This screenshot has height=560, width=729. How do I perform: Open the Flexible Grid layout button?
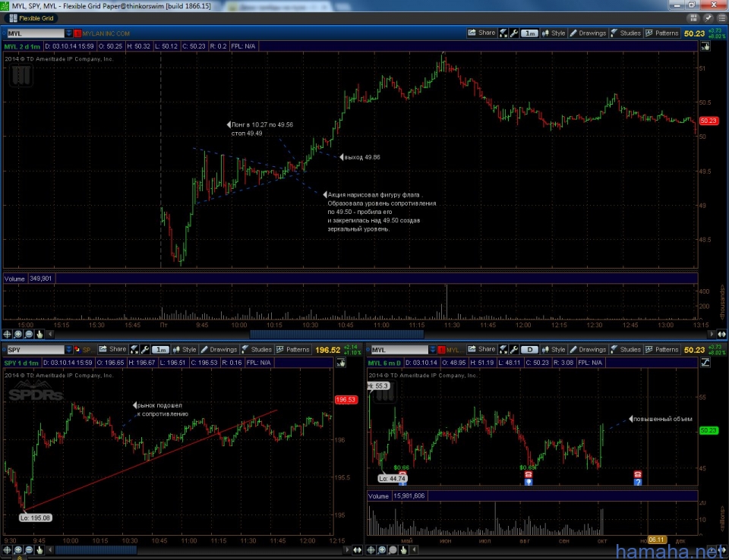[31, 18]
